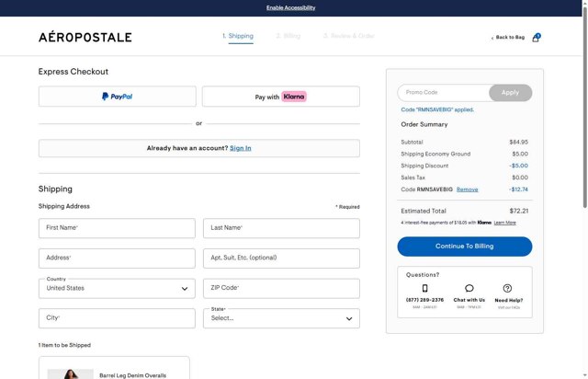Pay with the PayPal express button
Image resolution: width=588 pixels, height=379 pixels.
click(117, 97)
